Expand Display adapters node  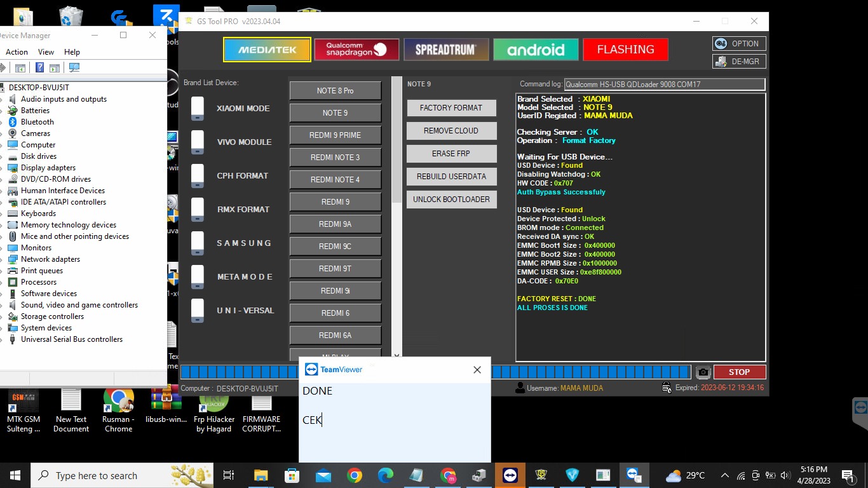pos(2,168)
